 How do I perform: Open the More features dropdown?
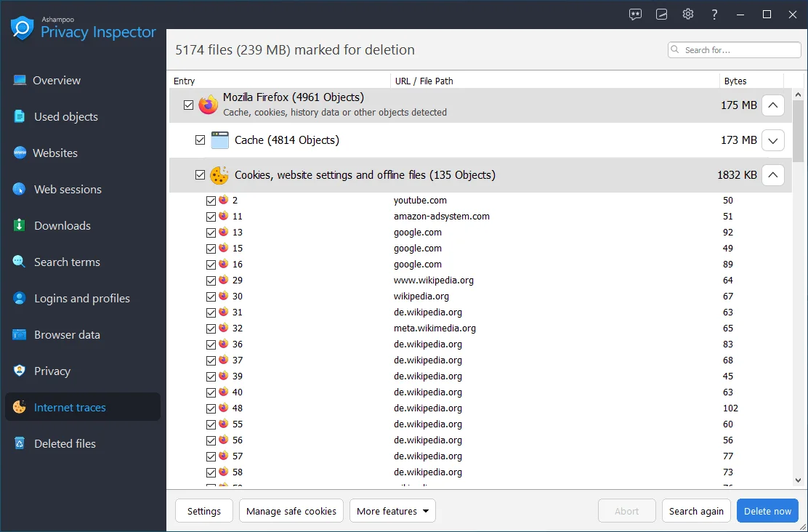coord(392,510)
